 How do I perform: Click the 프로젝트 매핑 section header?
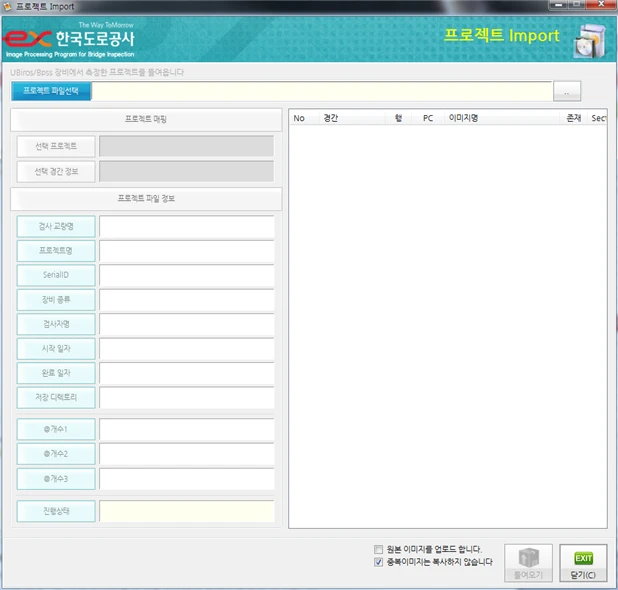point(146,119)
